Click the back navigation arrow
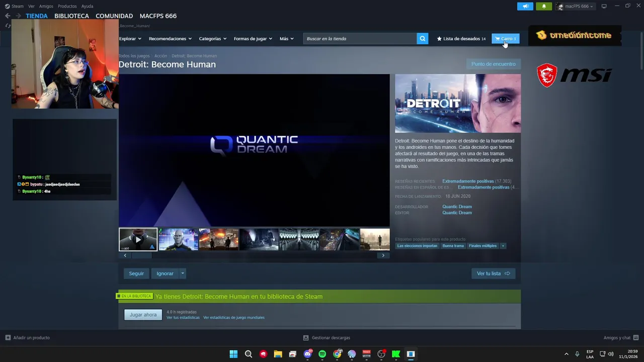Screen dimensions: 644x362 7,16
